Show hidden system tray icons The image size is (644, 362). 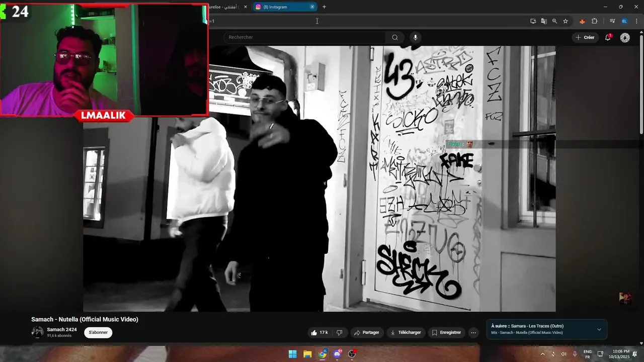(542, 354)
